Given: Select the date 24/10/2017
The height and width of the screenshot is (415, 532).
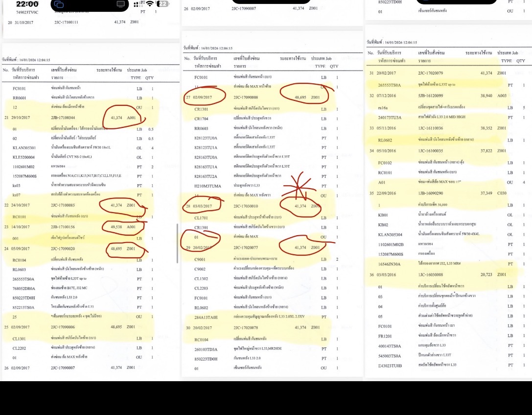Looking at the screenshot, I should pos(21,205).
